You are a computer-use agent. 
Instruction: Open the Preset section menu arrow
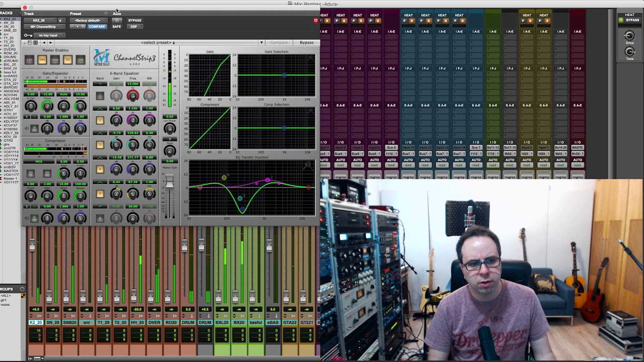click(x=106, y=14)
